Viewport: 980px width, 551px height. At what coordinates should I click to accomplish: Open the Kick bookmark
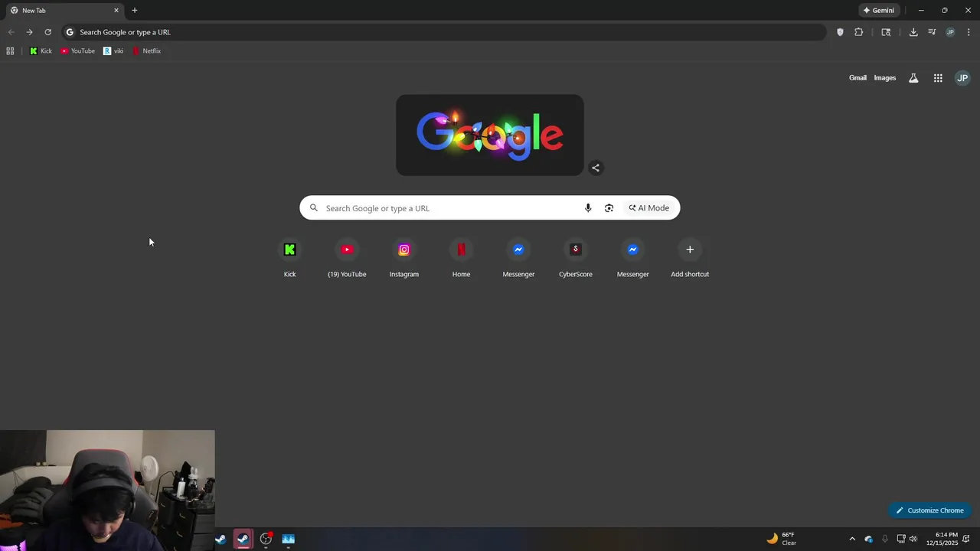pos(41,51)
